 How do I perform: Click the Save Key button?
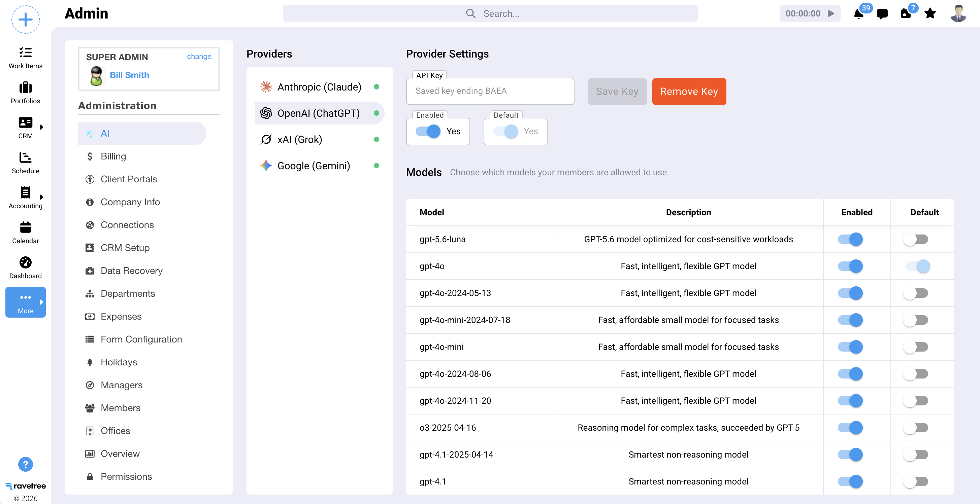point(617,91)
